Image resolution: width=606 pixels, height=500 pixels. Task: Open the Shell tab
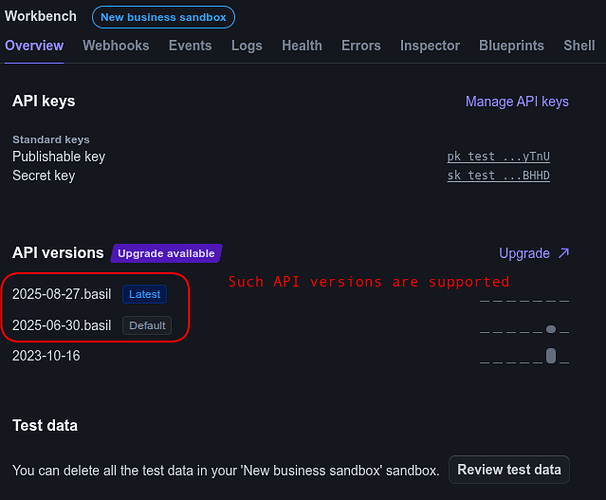coord(579,46)
